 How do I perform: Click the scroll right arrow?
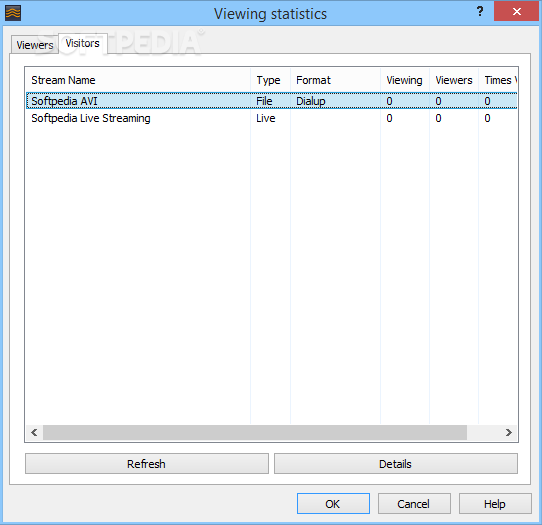tap(509, 432)
